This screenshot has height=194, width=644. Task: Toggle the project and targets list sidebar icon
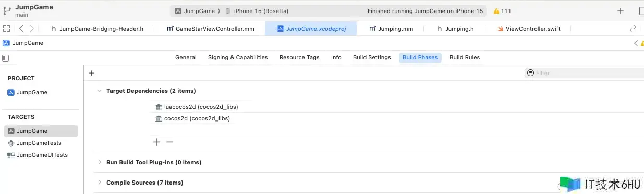(x=6, y=57)
